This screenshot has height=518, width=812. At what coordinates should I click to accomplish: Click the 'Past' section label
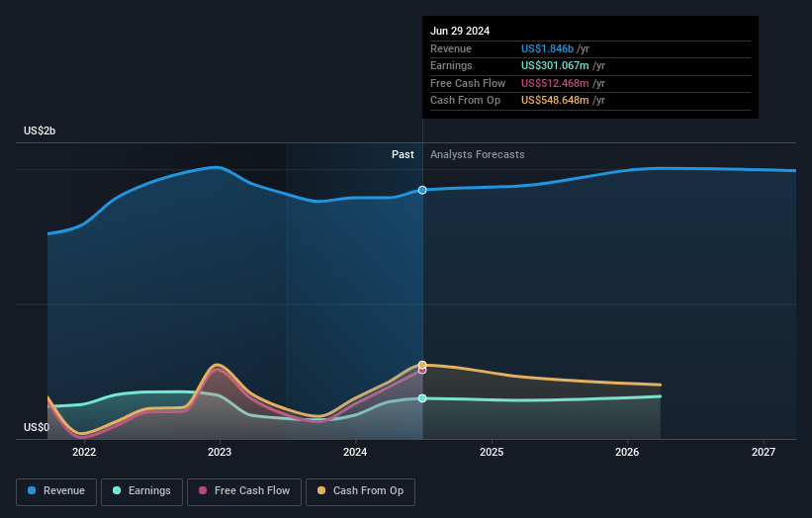[x=403, y=154]
